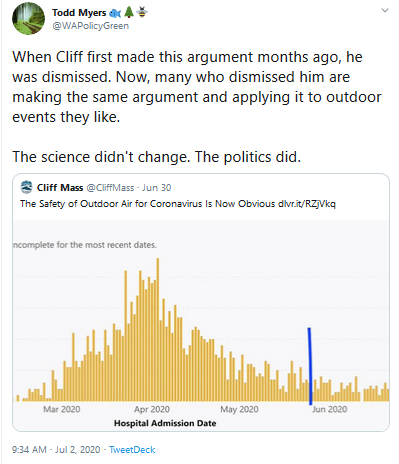Screen dimensions: 399x464
Task: Open the @CliffMass handle
Action: [x=110, y=188]
